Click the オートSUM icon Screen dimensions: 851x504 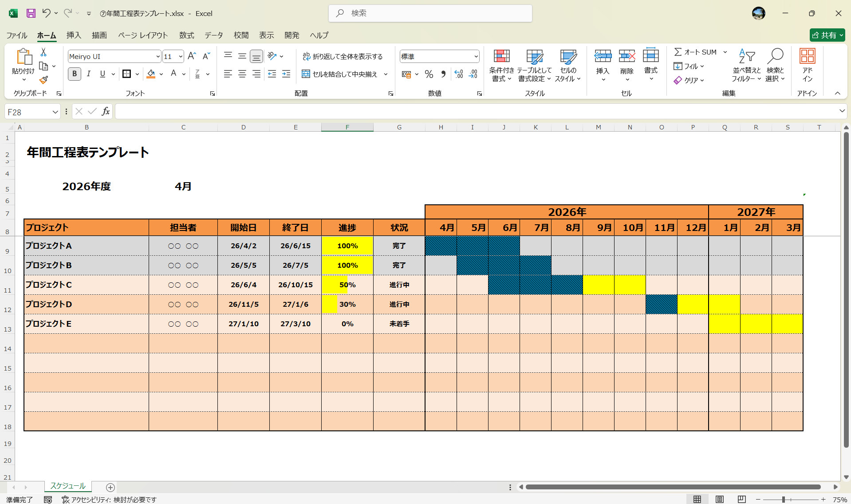[678, 51]
